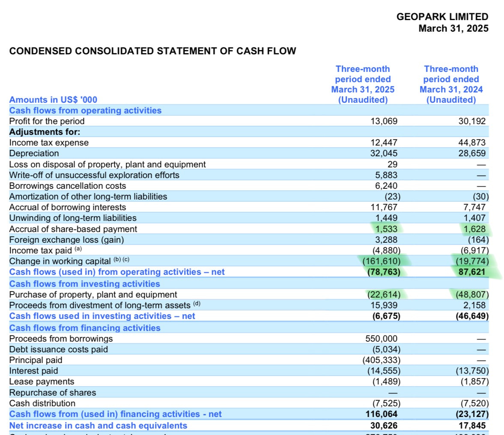Screen dimensions: 504x435
Task: Click Cash flows used in investing activities – net
Action: (x=102, y=316)
